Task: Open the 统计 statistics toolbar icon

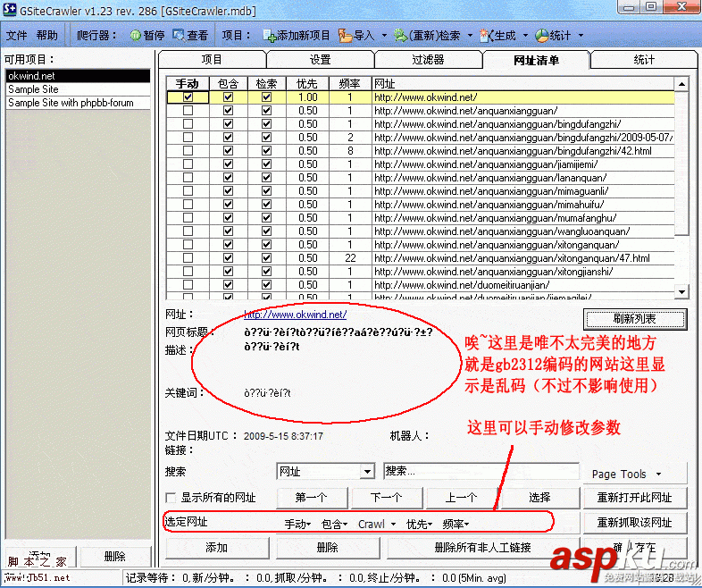Action: click(x=542, y=36)
